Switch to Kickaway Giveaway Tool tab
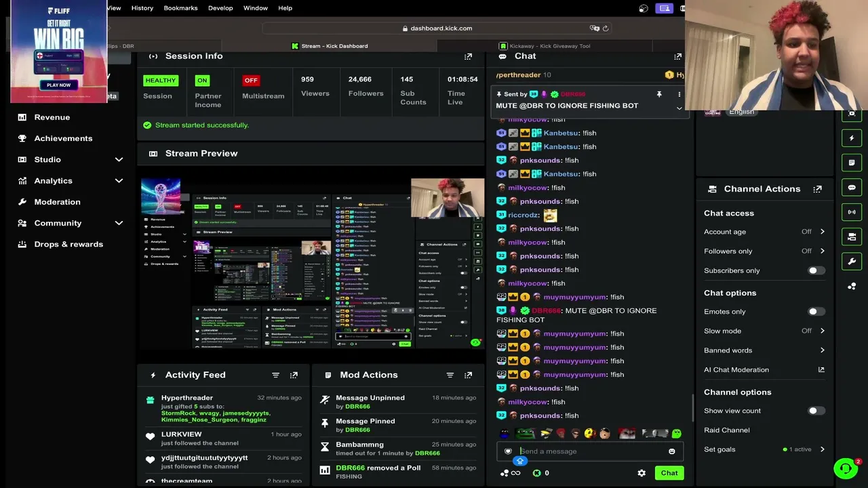 pos(545,46)
